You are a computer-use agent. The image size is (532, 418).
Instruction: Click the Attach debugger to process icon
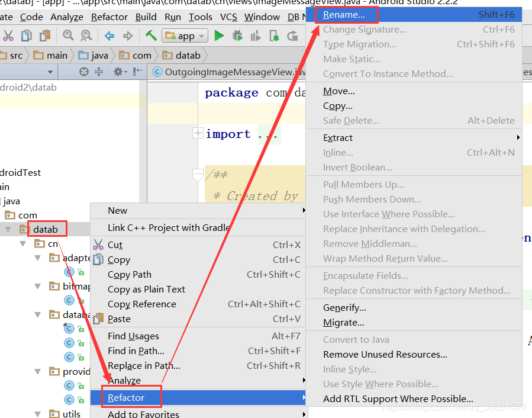tap(274, 36)
